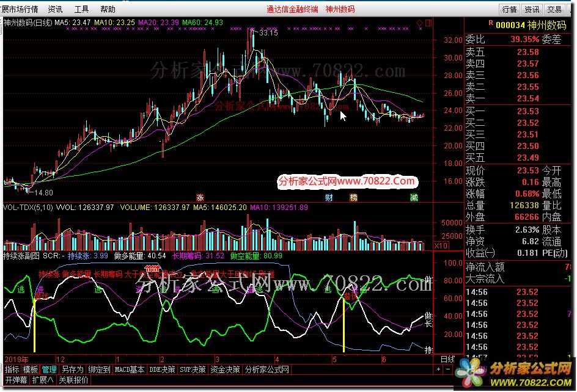Apply the 分析家公式网 template

[267, 369]
